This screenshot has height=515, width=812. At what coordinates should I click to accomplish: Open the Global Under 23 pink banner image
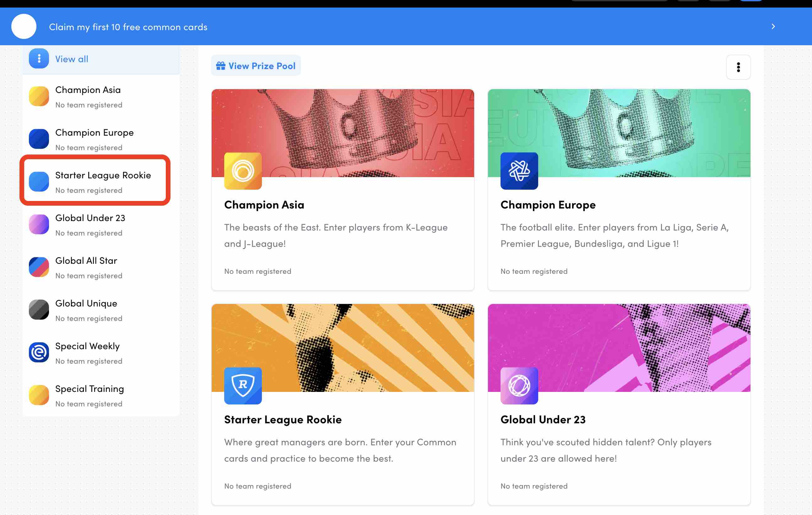[619, 348]
